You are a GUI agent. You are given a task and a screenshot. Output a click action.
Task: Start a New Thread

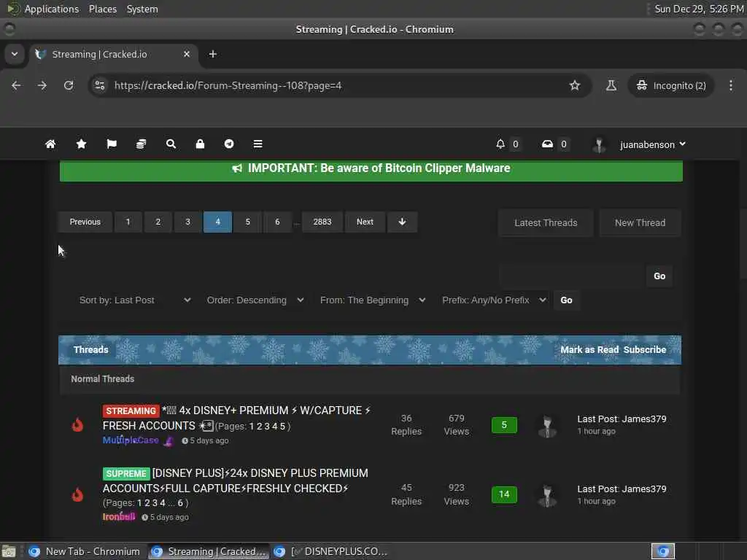point(640,222)
